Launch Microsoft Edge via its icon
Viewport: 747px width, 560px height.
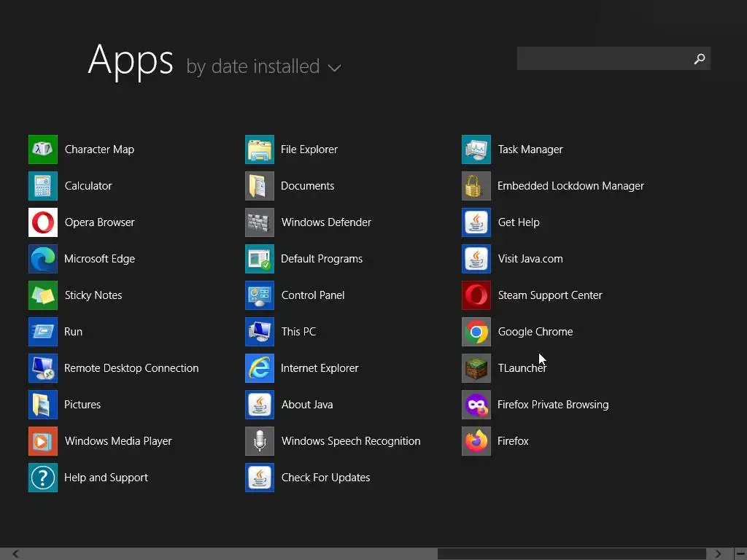43,259
